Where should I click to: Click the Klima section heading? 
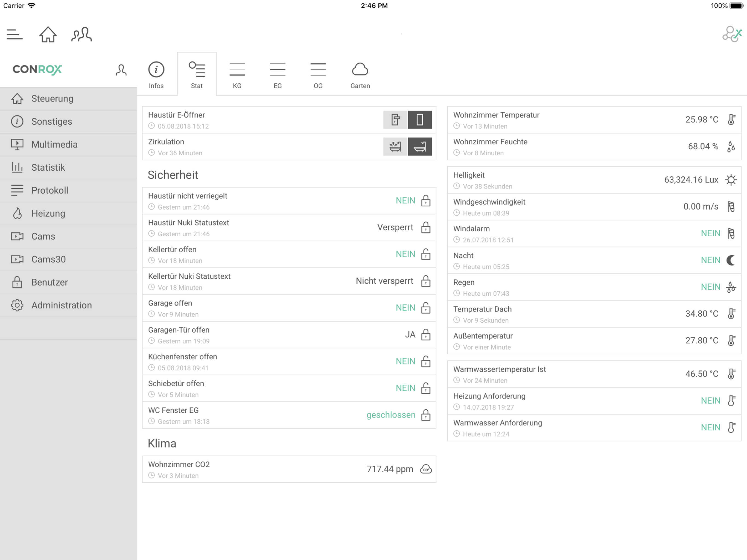coord(162,444)
